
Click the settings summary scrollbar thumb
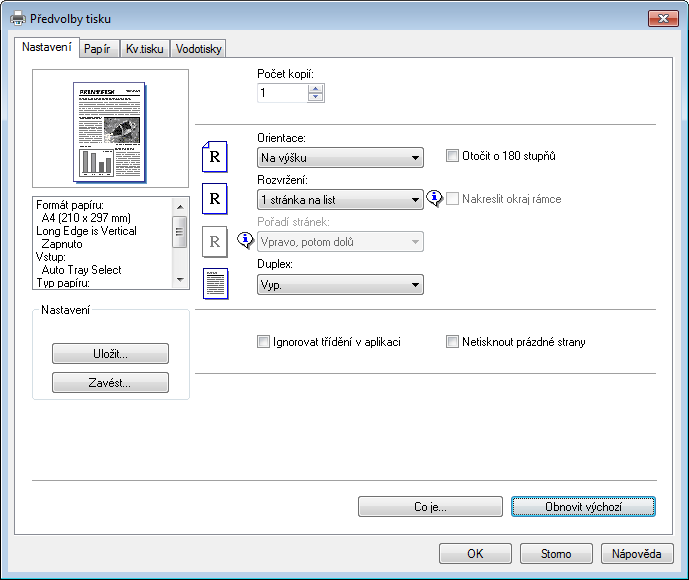tap(179, 232)
